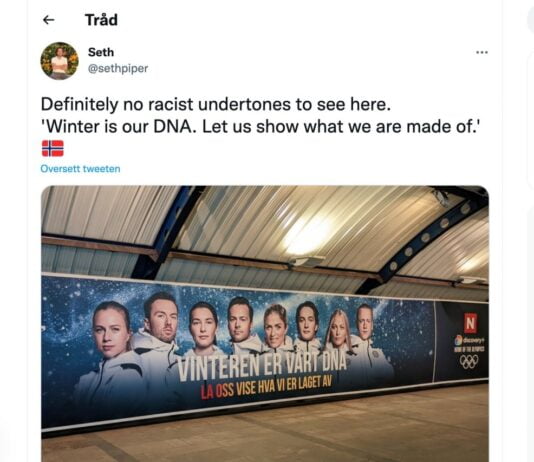Click the red N logo on billboard
The width and height of the screenshot is (534, 462).
(x=470, y=323)
